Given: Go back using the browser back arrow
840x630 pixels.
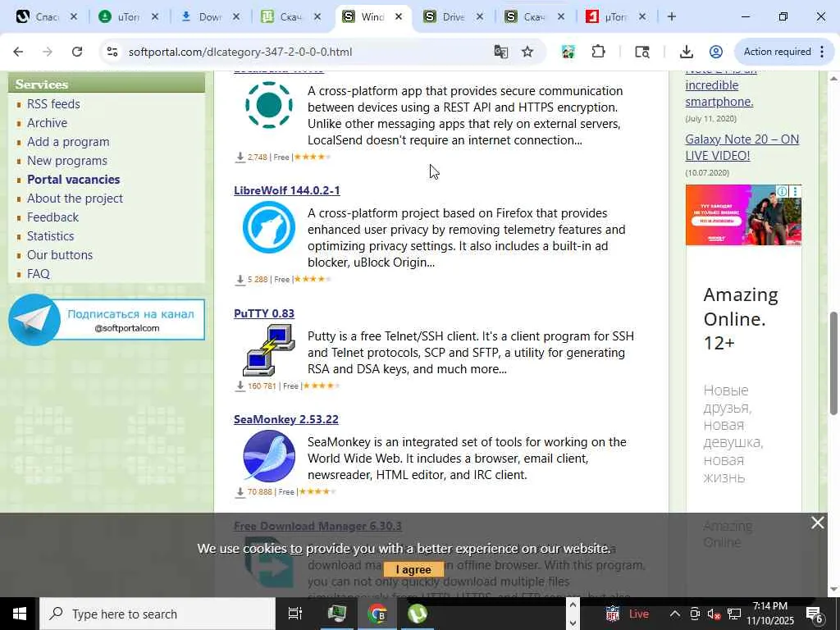Looking at the screenshot, I should 18,52.
